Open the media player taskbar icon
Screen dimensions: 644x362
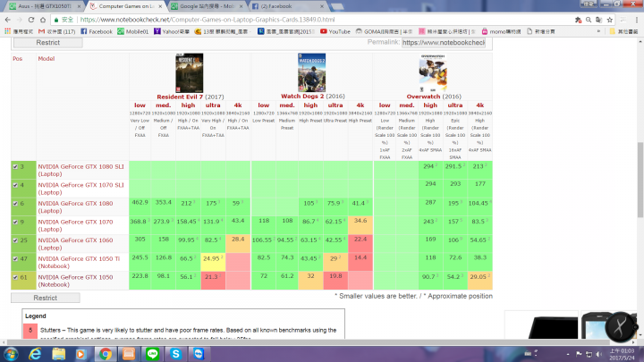point(80,354)
